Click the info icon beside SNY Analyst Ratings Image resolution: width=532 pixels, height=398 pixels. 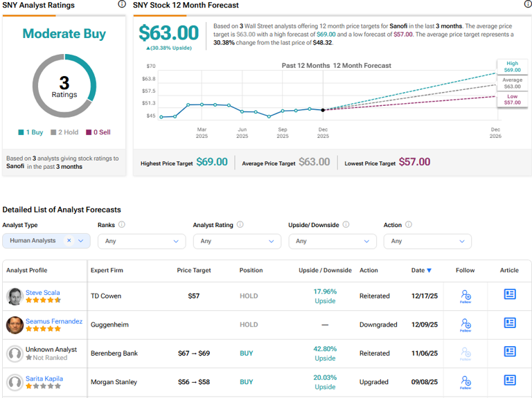pyautogui.click(x=122, y=4)
